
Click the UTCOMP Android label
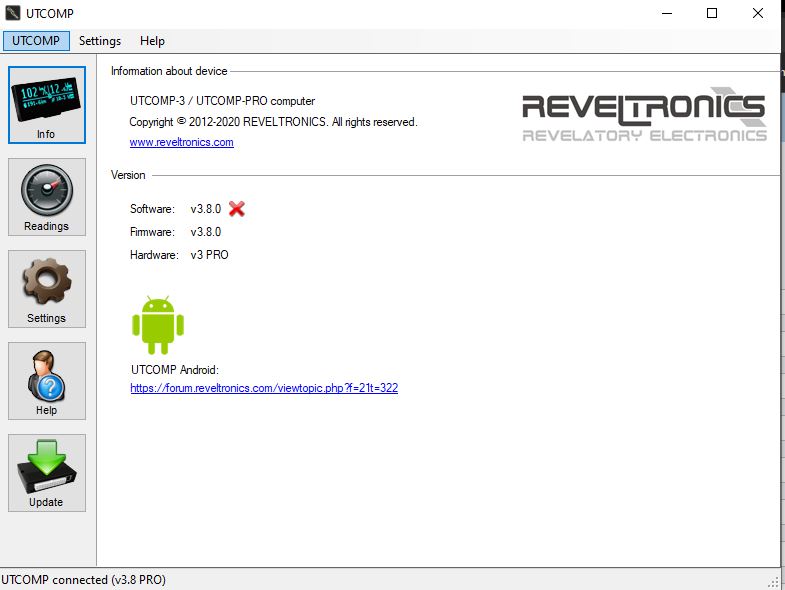click(175, 370)
